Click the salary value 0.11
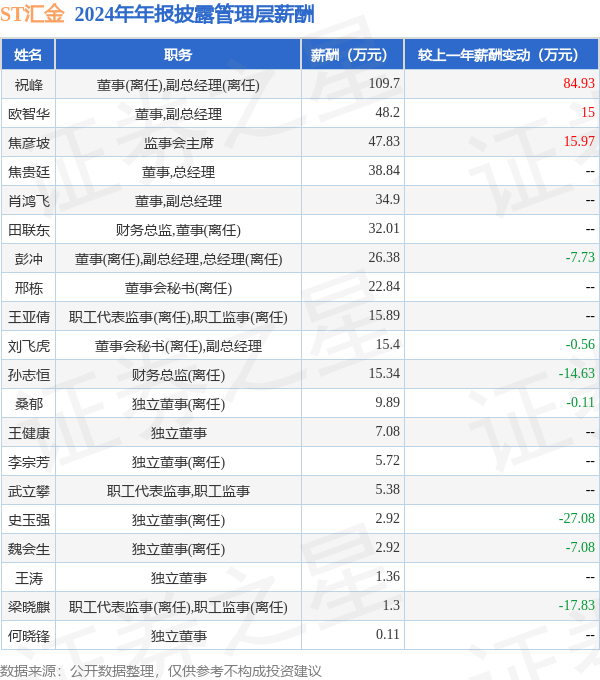This screenshot has width=600, height=680. coord(388,635)
